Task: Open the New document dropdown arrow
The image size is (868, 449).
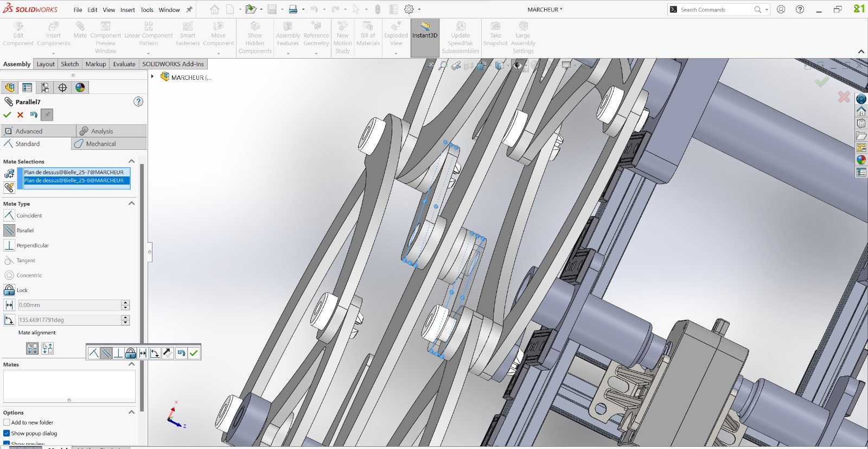Action: (x=240, y=9)
